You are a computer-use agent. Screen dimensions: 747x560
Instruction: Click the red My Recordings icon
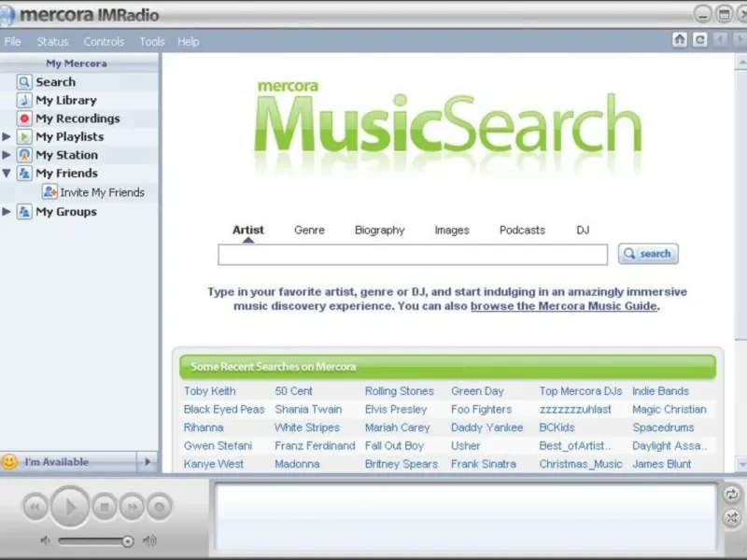tap(24, 119)
